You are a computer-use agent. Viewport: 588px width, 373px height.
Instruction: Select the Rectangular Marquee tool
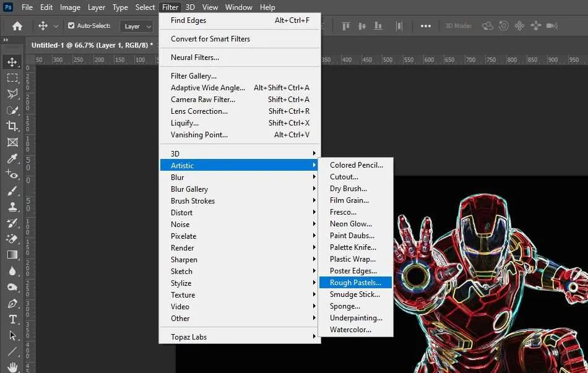12,78
